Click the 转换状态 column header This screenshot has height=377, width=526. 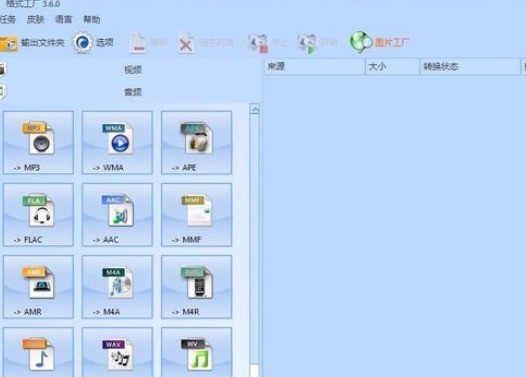pyautogui.click(x=470, y=66)
